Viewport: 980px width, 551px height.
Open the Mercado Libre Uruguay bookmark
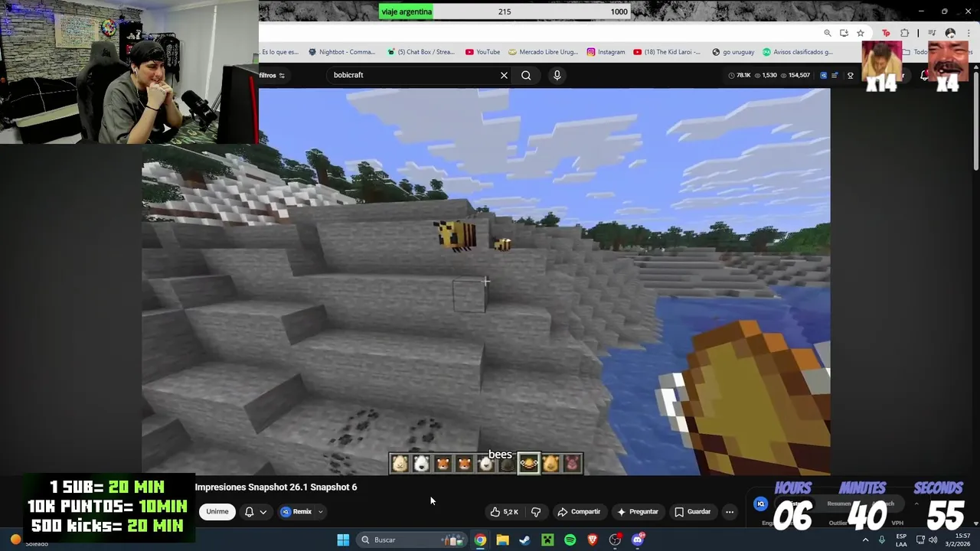[x=543, y=52]
